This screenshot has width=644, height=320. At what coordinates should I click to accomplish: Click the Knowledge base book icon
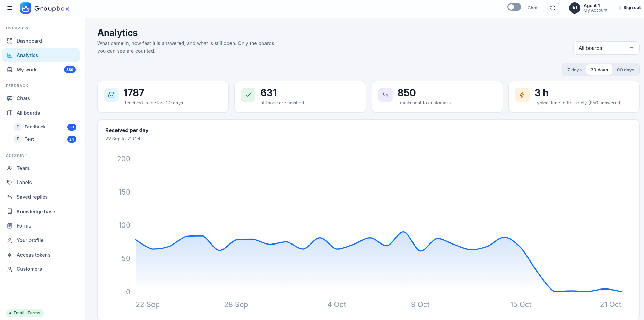click(x=10, y=212)
